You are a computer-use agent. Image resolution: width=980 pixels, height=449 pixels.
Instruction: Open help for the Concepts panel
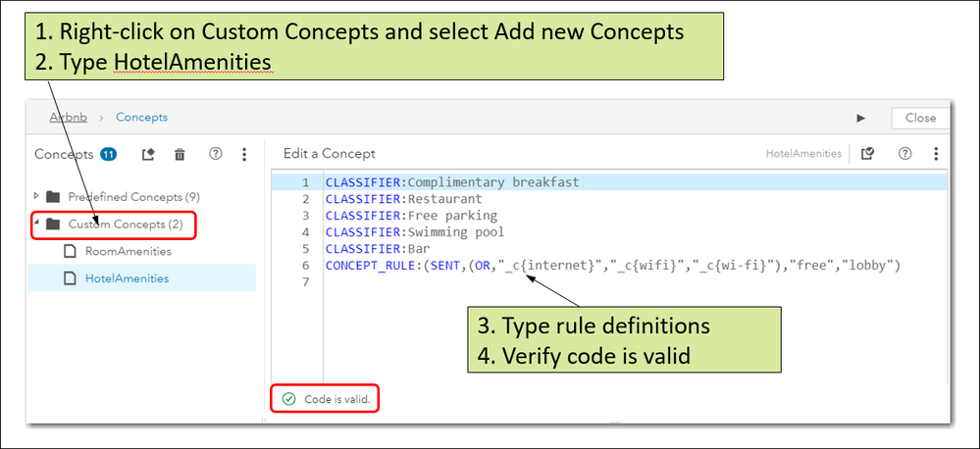[x=216, y=154]
